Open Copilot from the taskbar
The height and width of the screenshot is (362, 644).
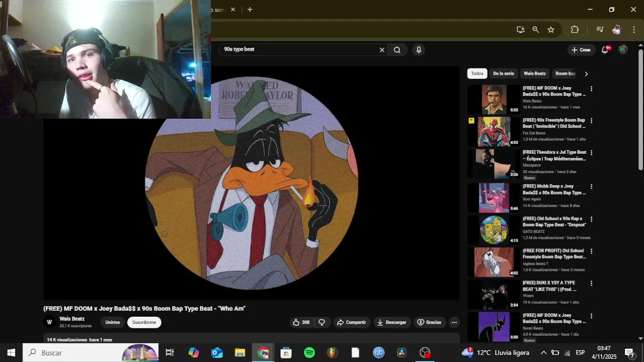tap(194, 352)
